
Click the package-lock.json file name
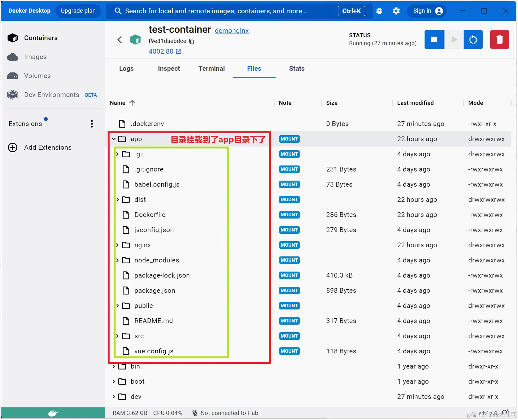(x=162, y=275)
